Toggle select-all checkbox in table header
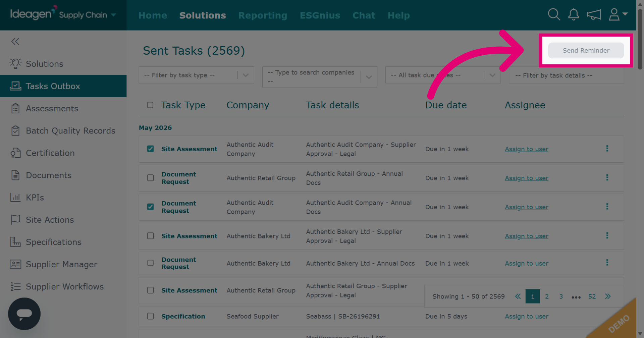Viewport: 644px width, 338px height. pyautogui.click(x=150, y=105)
